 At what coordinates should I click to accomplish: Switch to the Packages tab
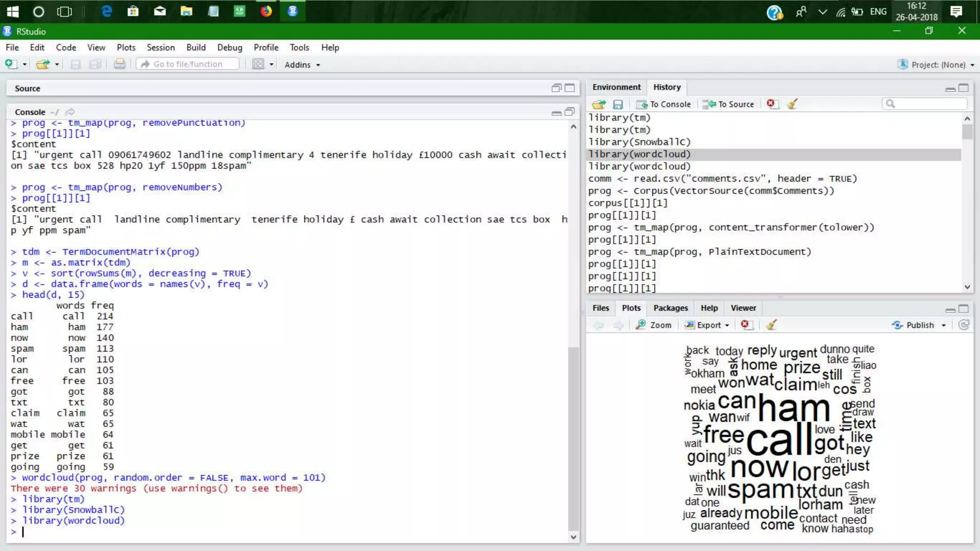(x=670, y=308)
